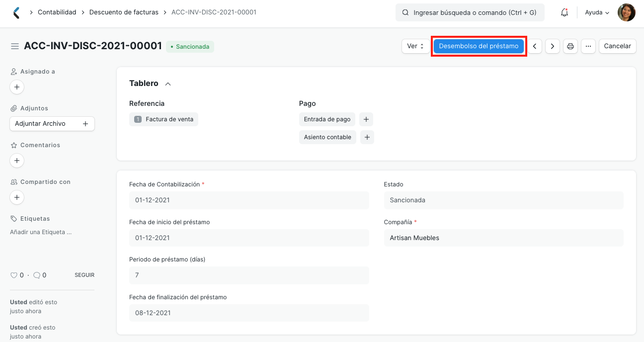Image resolution: width=644 pixels, height=342 pixels.
Task: Click the Asignado a label
Action: 38,72
